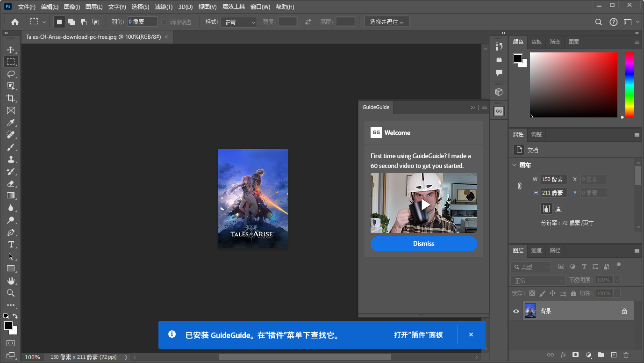This screenshot has height=363, width=644.
Task: Open the GuideGuide panel via its GG icon
Action: coord(499,111)
